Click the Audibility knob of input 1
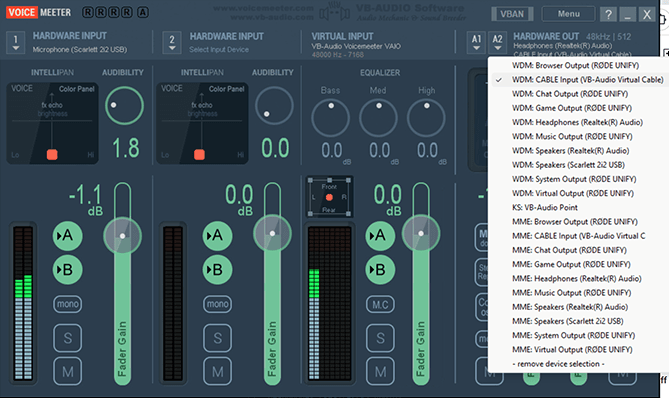Image resolution: width=669 pixels, height=398 pixels. pos(124,105)
